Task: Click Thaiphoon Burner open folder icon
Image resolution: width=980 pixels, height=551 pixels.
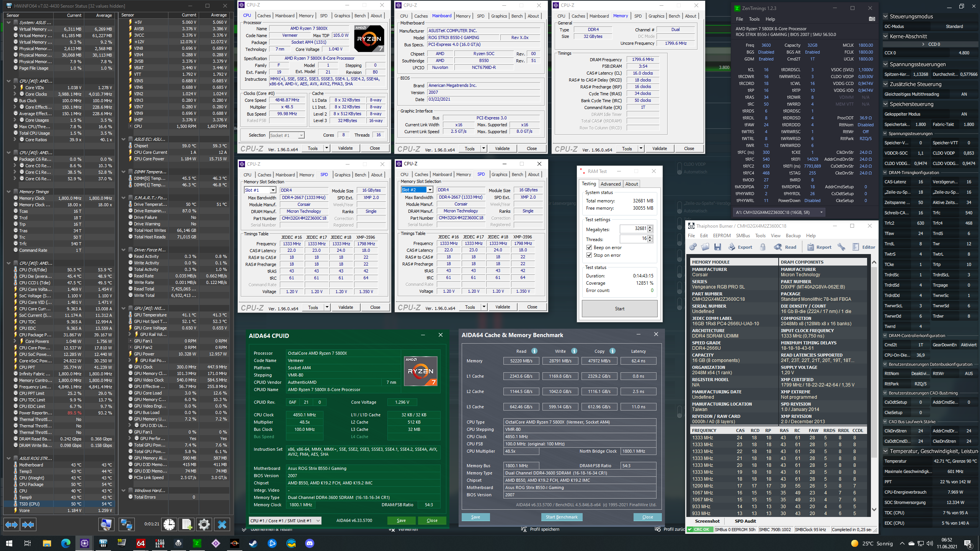Action: (705, 247)
